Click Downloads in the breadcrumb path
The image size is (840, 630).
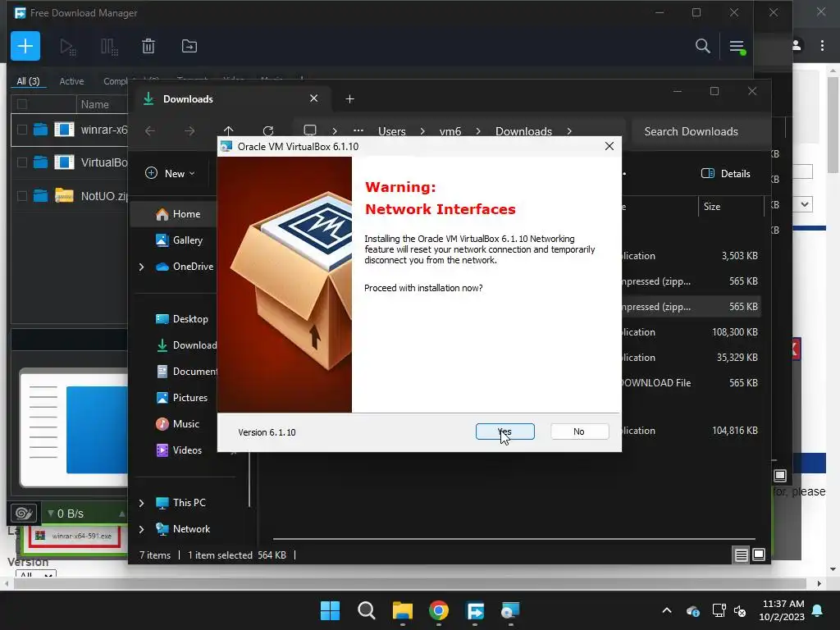coord(523,131)
